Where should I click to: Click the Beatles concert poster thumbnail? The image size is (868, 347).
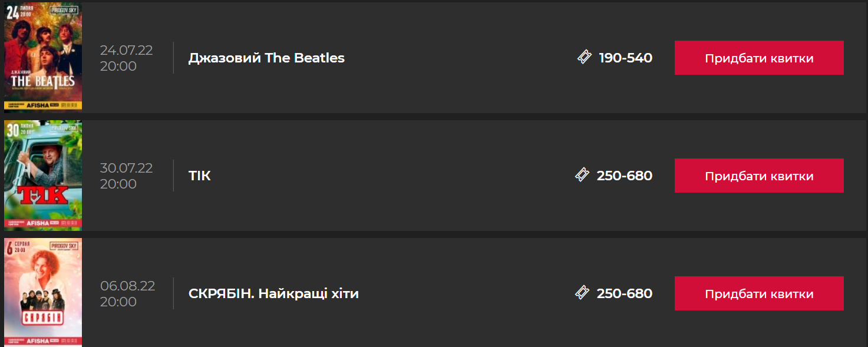[x=43, y=58]
